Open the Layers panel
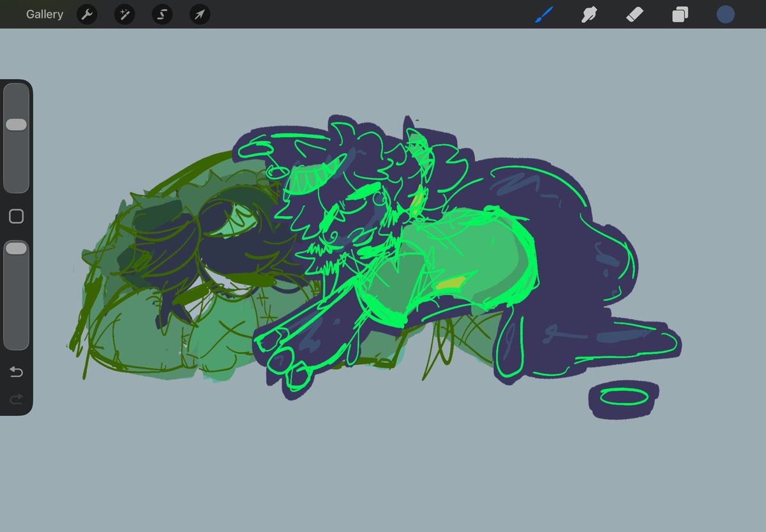This screenshot has width=766, height=532. pos(680,15)
